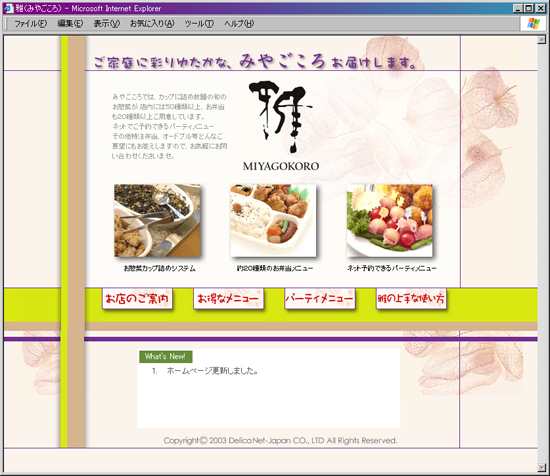Click the scrollbar up arrow
The width and height of the screenshot is (550, 476).
[542, 39]
